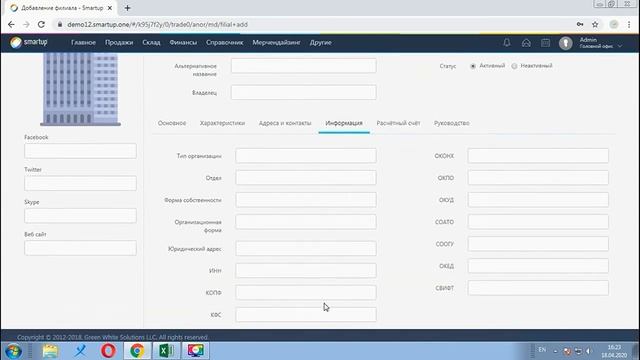Click the blue X app in taskbar

pyautogui.click(x=80, y=351)
